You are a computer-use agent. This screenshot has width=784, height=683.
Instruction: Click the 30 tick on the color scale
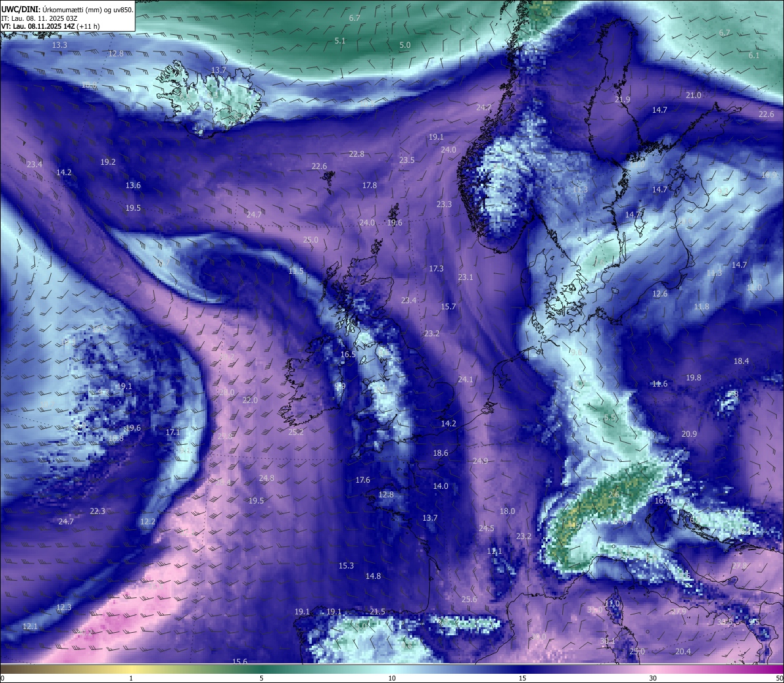tap(653, 678)
